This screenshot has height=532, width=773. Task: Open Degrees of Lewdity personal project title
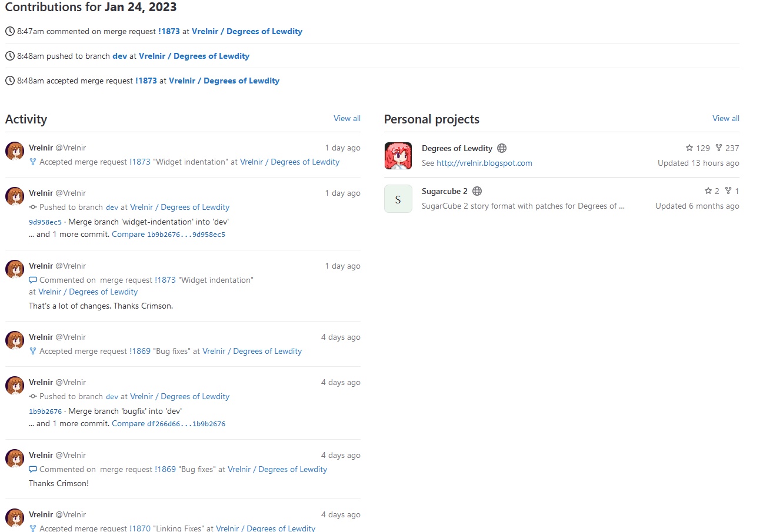[x=457, y=148]
